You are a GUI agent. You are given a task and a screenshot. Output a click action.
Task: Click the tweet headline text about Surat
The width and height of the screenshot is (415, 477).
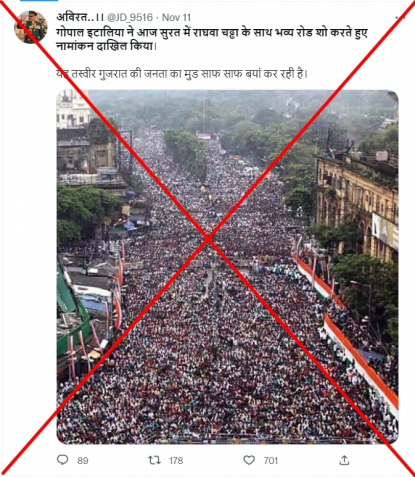(212, 39)
